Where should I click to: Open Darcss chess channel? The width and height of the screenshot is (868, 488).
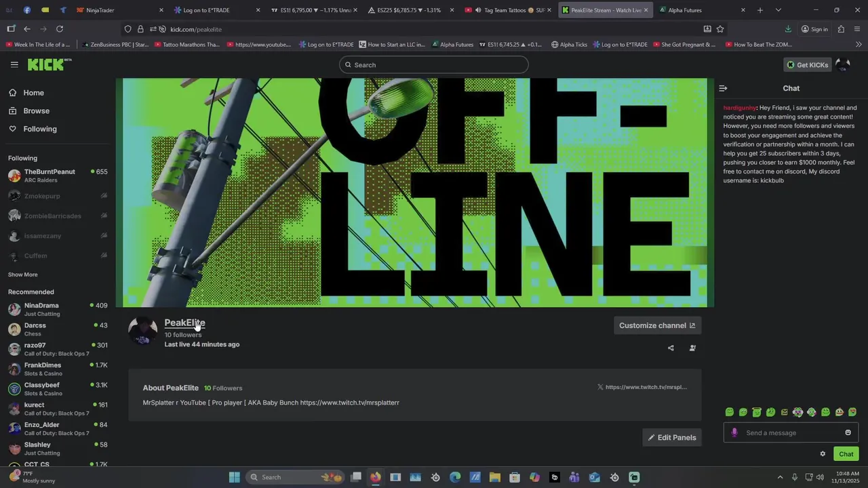pos(58,329)
